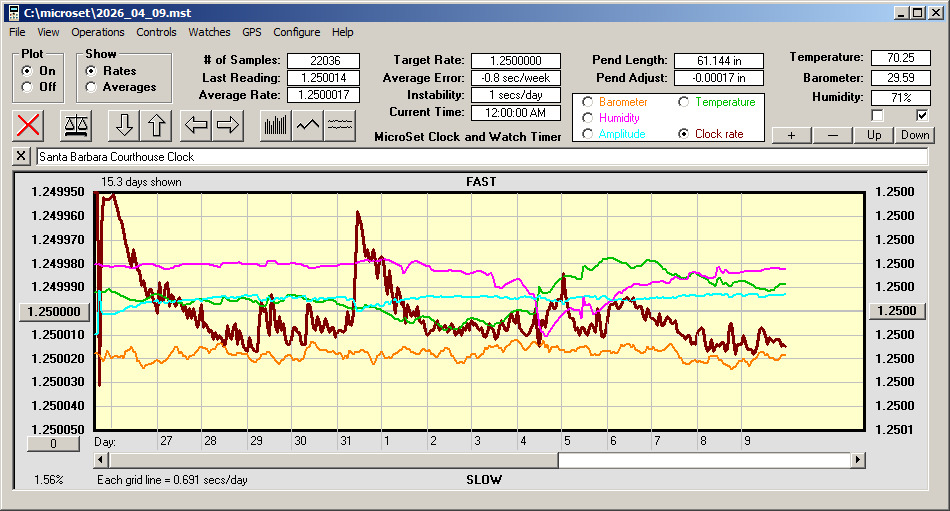Image resolution: width=950 pixels, height=511 pixels.
Task: Click the Santa Barbara Courthouse Clock text field
Action: coord(480,157)
